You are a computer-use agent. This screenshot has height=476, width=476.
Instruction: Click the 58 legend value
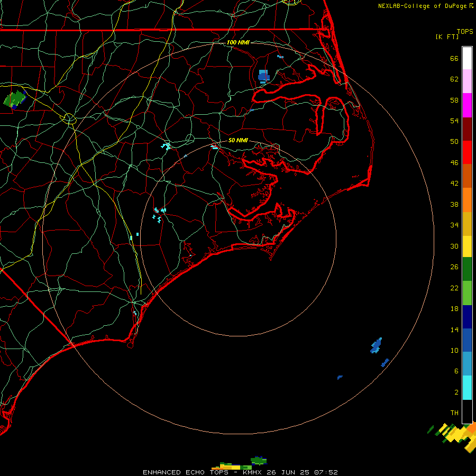click(x=454, y=100)
